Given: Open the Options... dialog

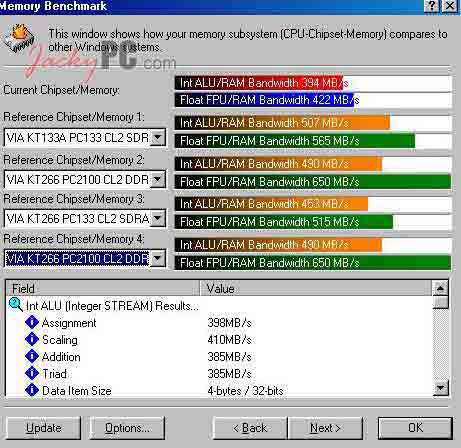Looking at the screenshot, I should 127,428.
